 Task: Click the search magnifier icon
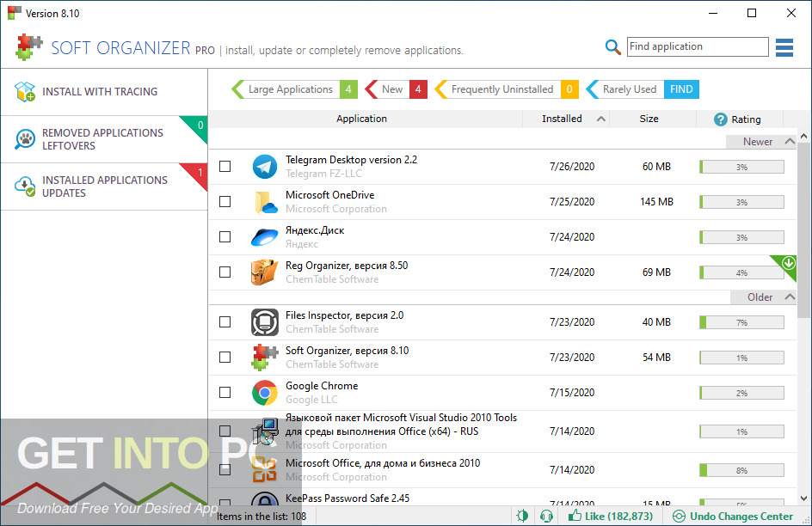pos(613,47)
